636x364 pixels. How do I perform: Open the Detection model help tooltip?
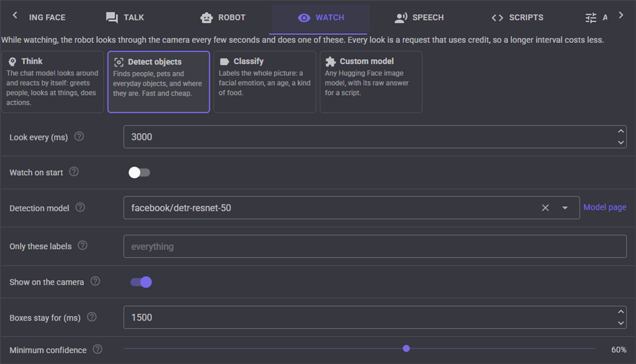coord(80,207)
